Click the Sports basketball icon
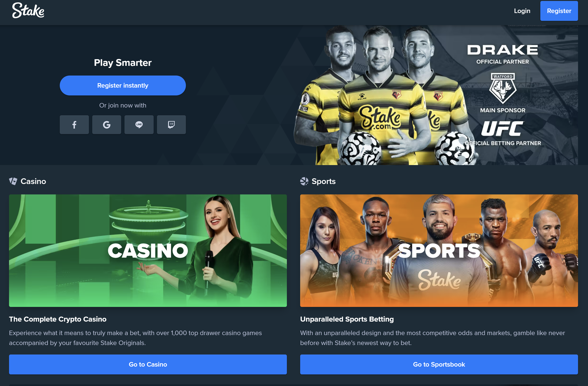 click(304, 181)
